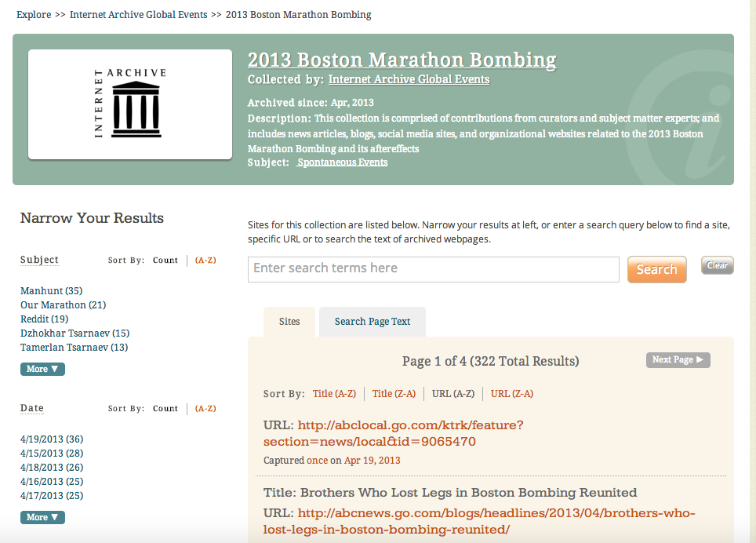
Task: Go to Next Page of results
Action: pos(678,359)
